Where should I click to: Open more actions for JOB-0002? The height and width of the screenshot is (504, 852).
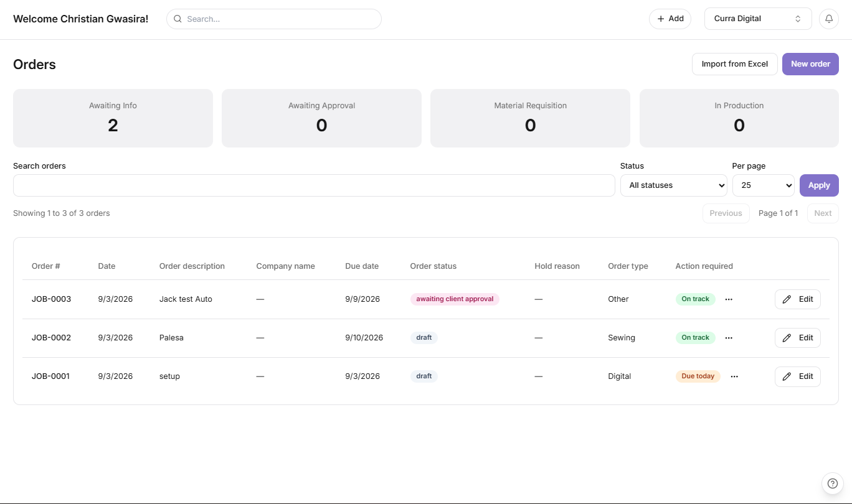coord(729,338)
